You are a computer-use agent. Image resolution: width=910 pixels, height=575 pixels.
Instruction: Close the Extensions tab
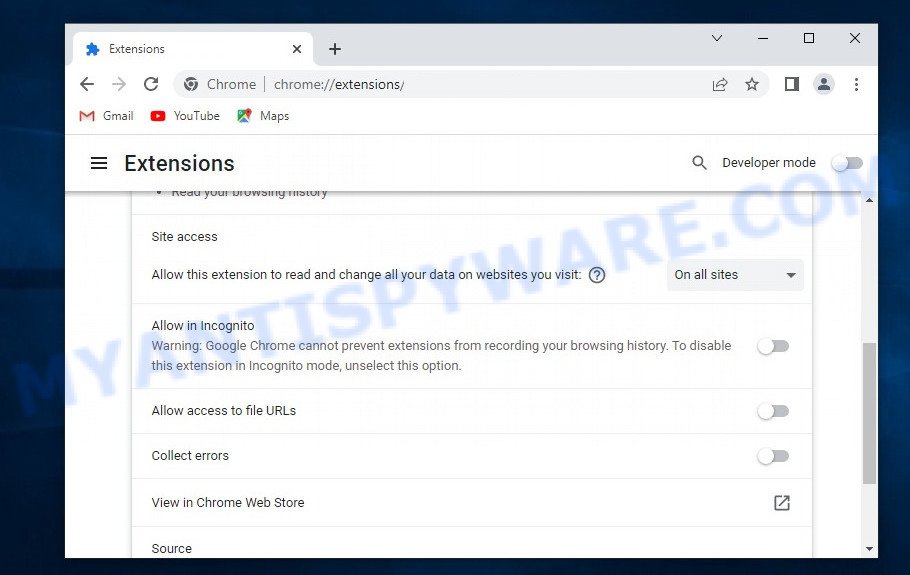point(297,49)
